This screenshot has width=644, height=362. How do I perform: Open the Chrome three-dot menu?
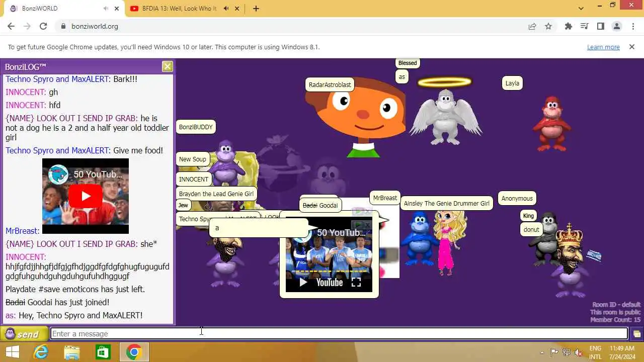coord(633,26)
